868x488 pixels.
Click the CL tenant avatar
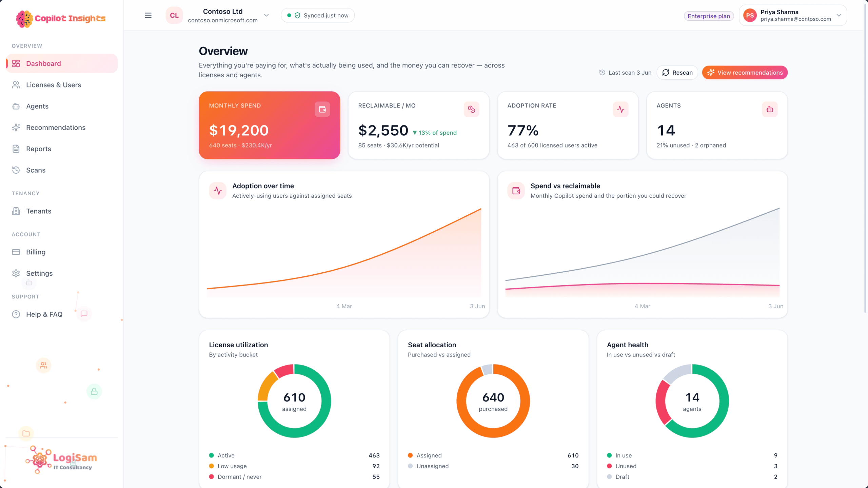(174, 15)
